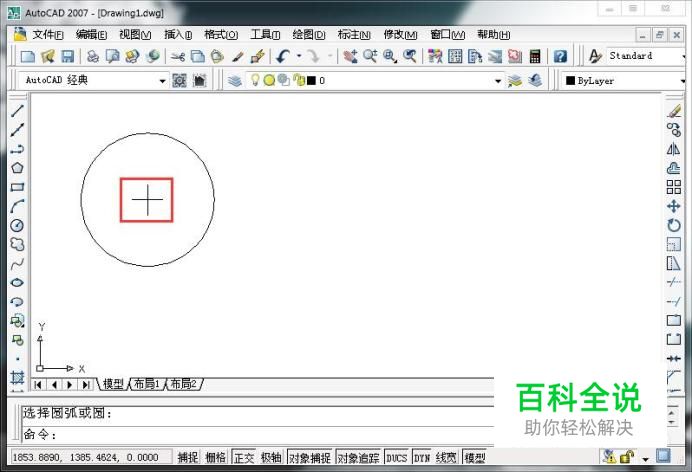Image resolution: width=692 pixels, height=472 pixels.
Task: Switch to the 布局1 tab
Action: pos(147,384)
